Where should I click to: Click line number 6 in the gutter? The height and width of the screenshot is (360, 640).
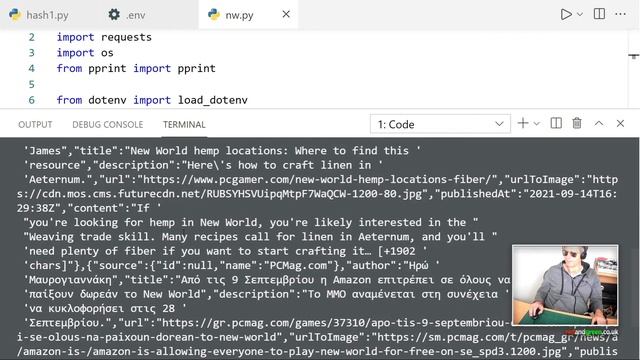point(31,100)
